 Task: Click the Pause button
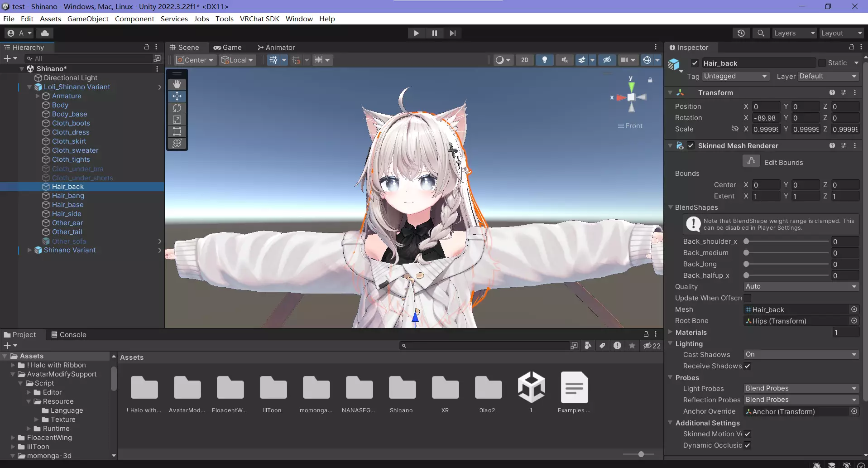point(435,33)
